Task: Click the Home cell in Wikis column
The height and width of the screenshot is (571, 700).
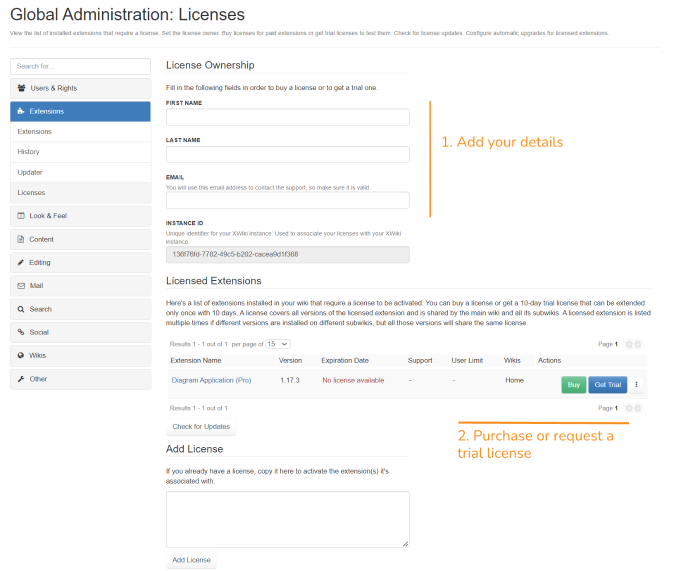Action: (514, 380)
